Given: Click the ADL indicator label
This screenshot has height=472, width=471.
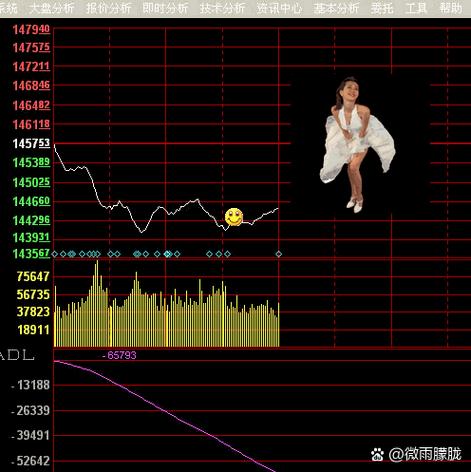Looking at the screenshot, I should pyautogui.click(x=17, y=355).
